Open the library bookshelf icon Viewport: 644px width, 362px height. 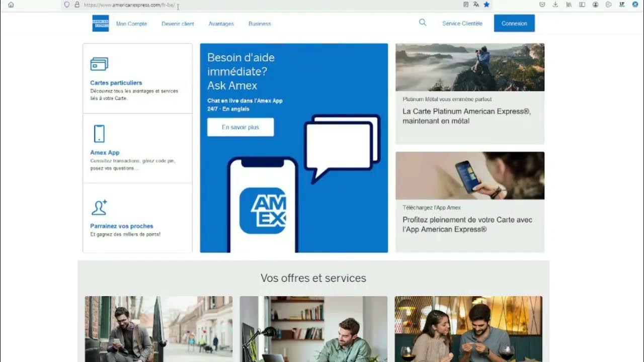click(x=569, y=5)
